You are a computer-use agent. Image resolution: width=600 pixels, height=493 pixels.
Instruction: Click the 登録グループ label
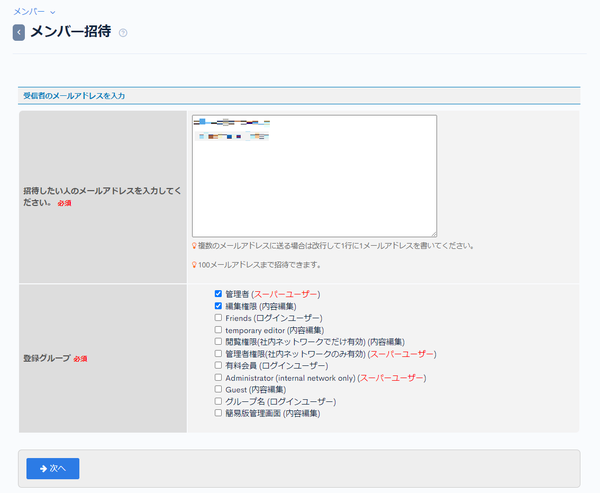pyautogui.click(x=47, y=358)
